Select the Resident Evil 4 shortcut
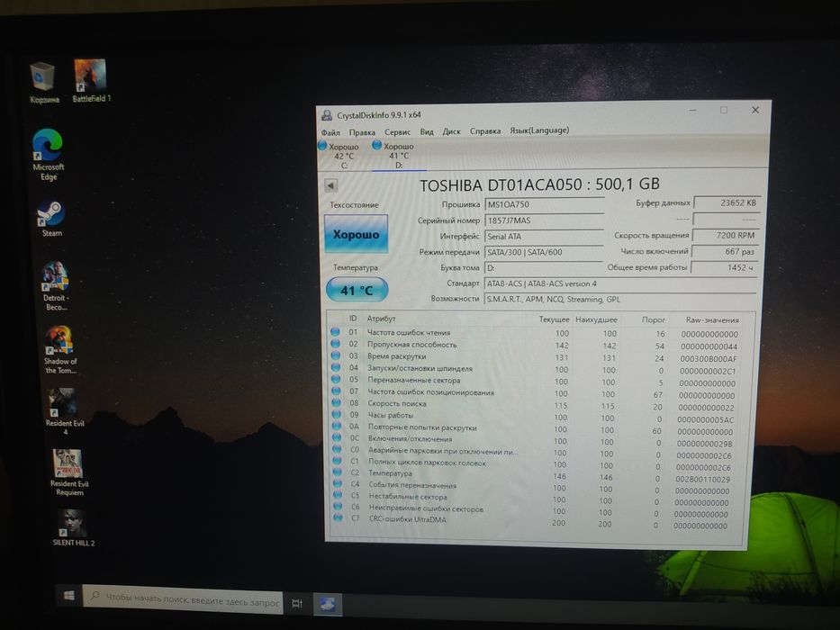Viewport: 840px width, 630px height. tap(64, 411)
